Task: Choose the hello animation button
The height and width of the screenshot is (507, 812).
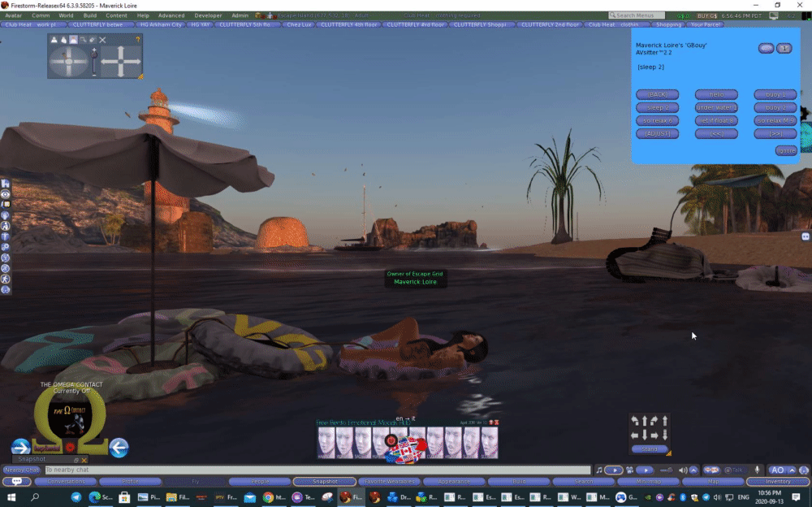Action: point(716,94)
